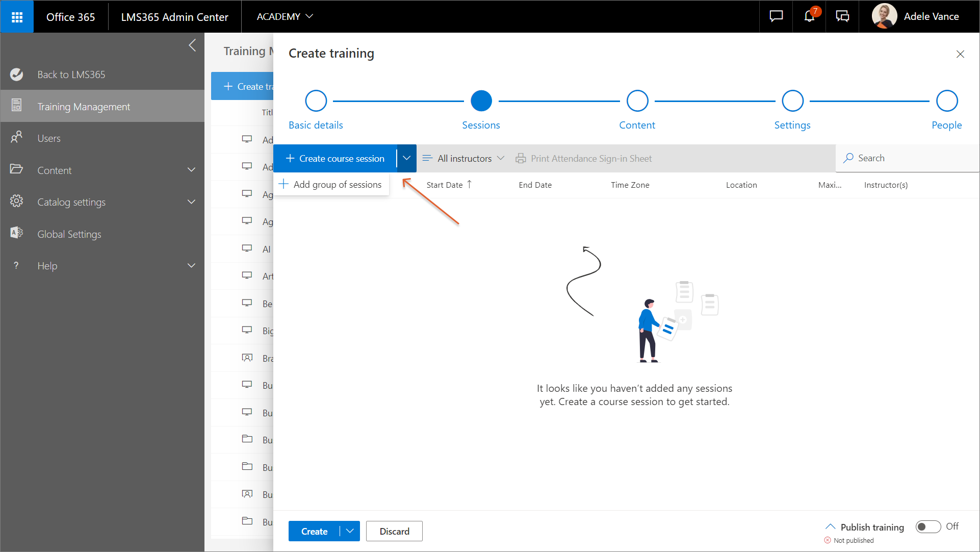Toggle the Publish training switch
The width and height of the screenshot is (980, 552).
pos(928,526)
